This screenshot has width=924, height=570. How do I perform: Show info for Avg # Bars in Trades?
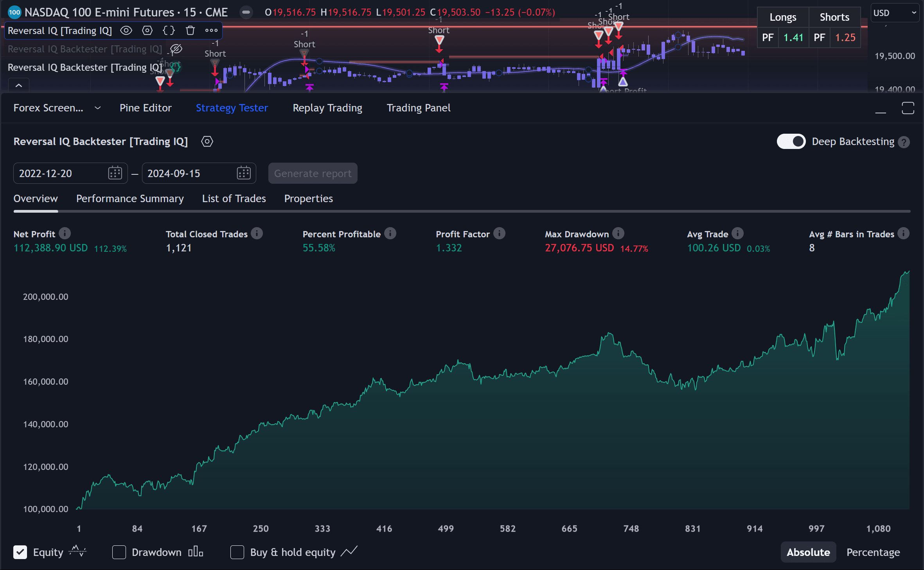(x=903, y=234)
